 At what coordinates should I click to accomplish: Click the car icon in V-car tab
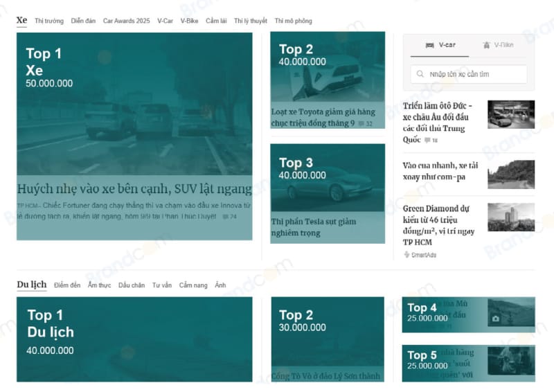[x=429, y=45]
